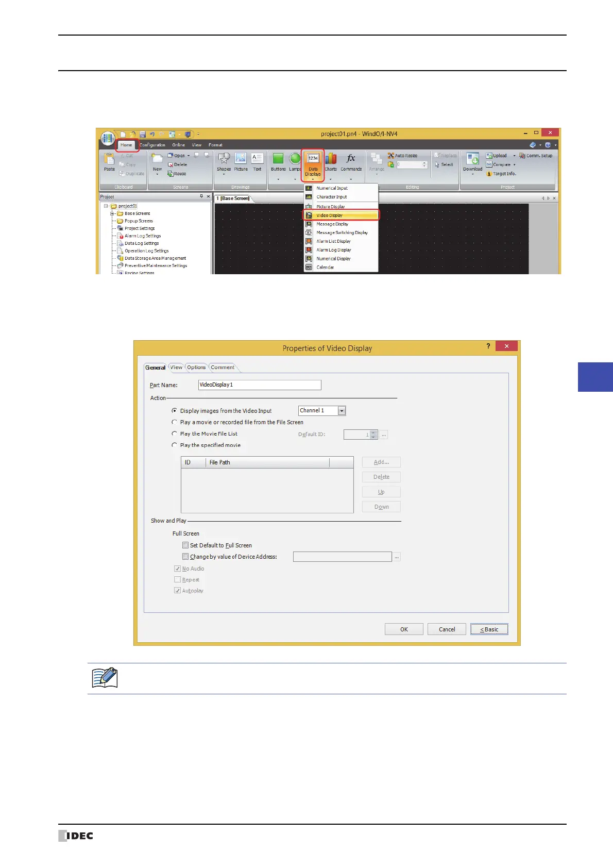This screenshot has width=613, height=868.
Task: Click the WindO/I-NV4 application button
Action: 107,138
